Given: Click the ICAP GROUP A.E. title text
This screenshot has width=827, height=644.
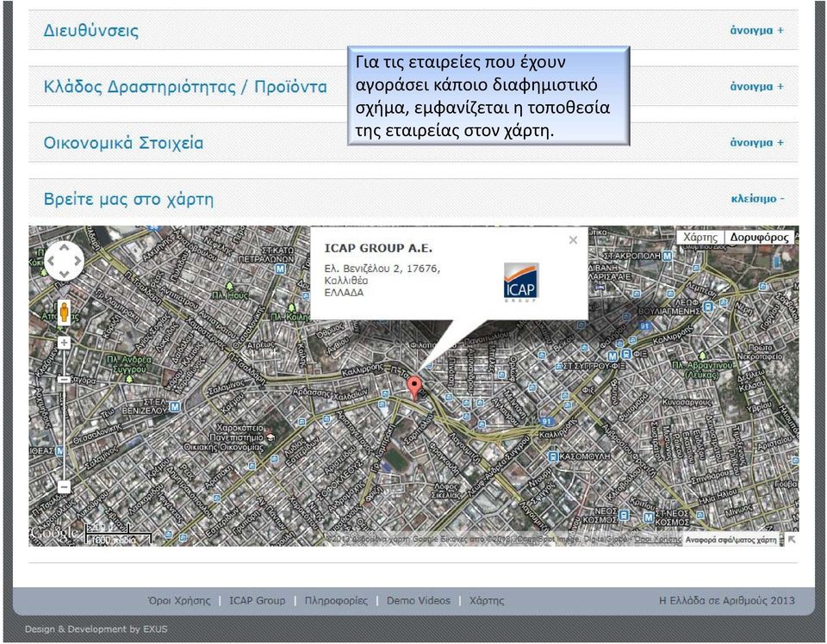Looking at the screenshot, I should (x=378, y=248).
